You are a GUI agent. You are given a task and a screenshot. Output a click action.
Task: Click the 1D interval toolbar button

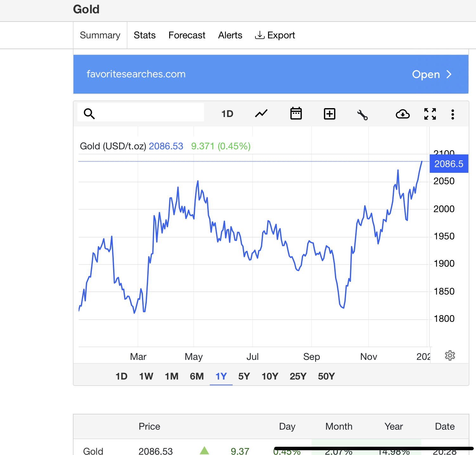227,114
